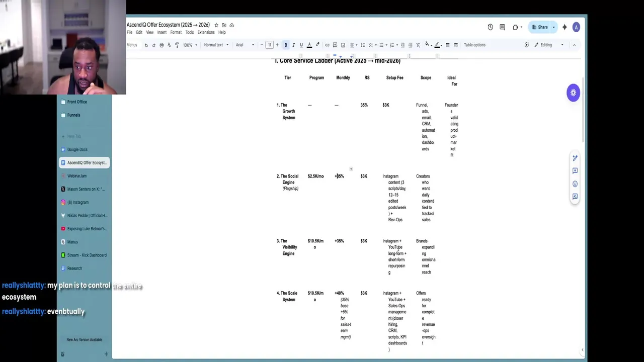Viewport: 644px width, 362px height.
Task: Open Gemini sparkle assistant
Action: (x=565, y=27)
